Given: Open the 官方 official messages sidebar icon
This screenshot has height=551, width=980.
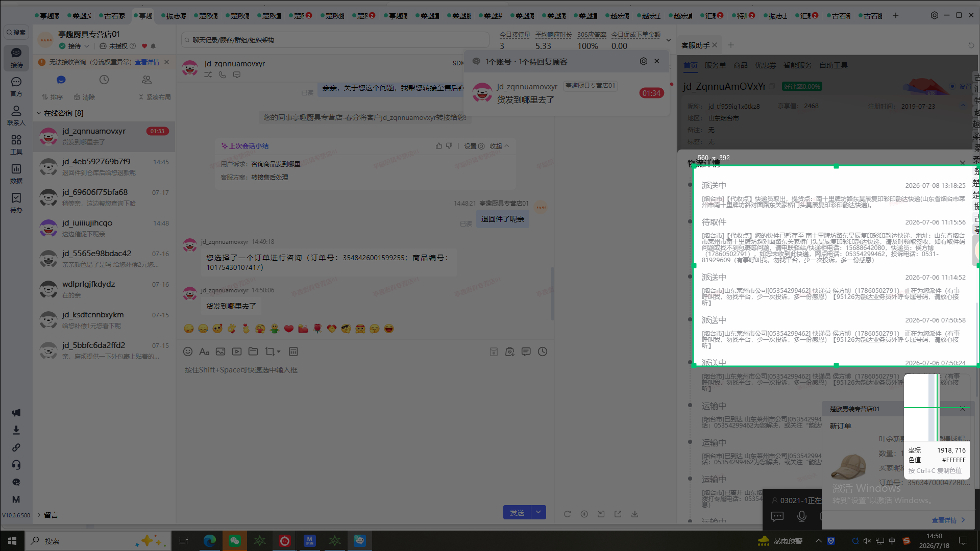Looking at the screenshot, I should [16, 86].
